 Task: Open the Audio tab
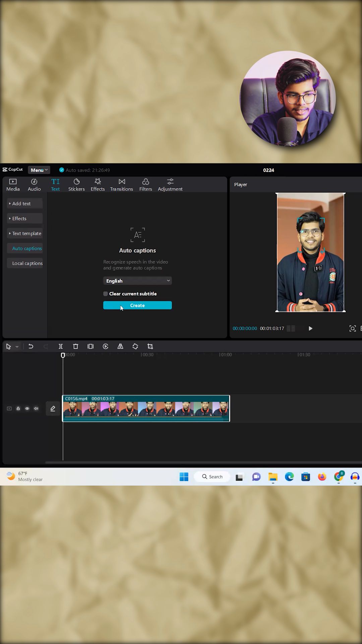coord(34,185)
